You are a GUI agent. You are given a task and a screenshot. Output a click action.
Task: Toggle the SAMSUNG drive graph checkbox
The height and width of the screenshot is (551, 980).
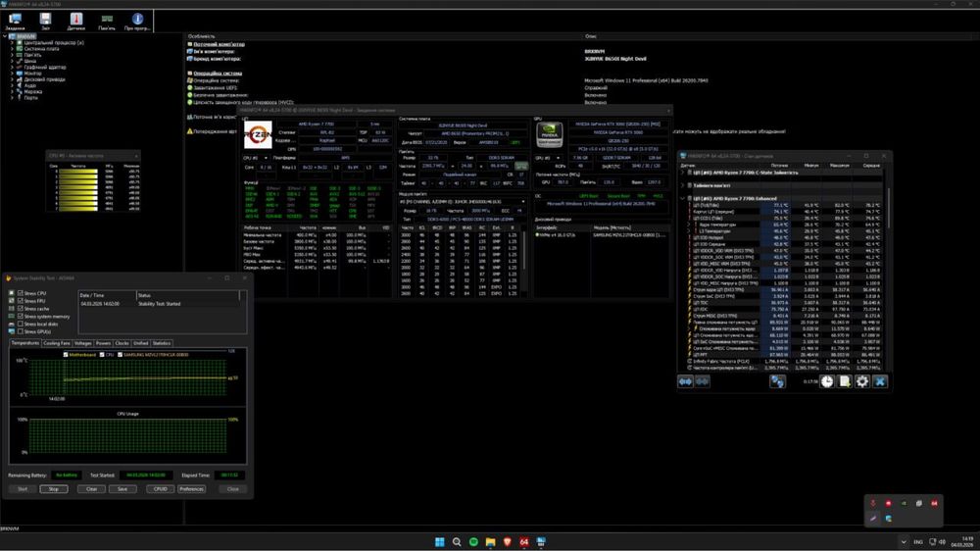[x=120, y=355]
